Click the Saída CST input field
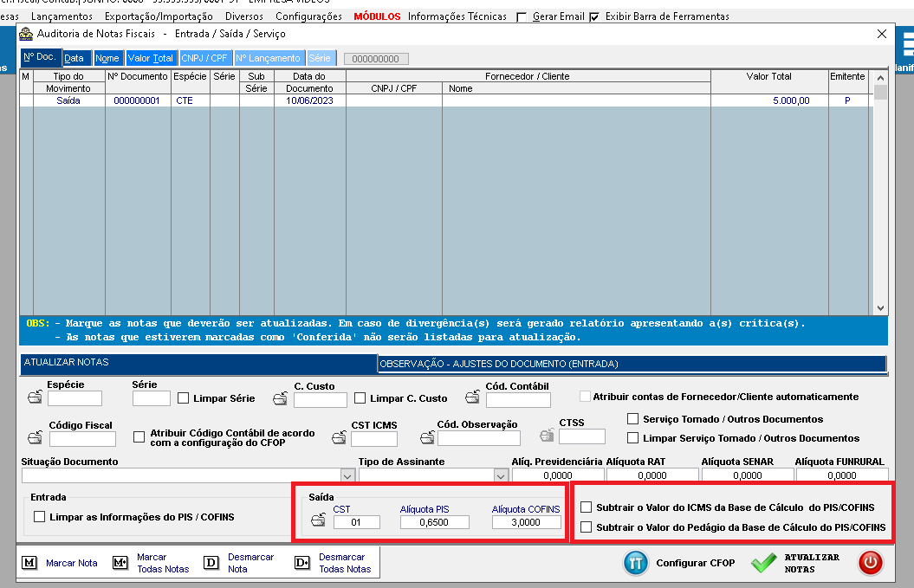Viewport: 914px width, 588px height. click(356, 522)
